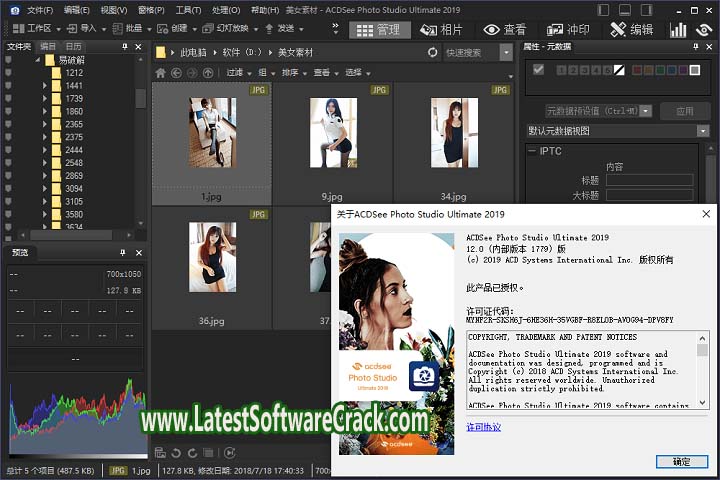The width and height of the screenshot is (720, 480).
Task: Toggle Easy-Select shield beside folder 2444
Action: (8, 150)
